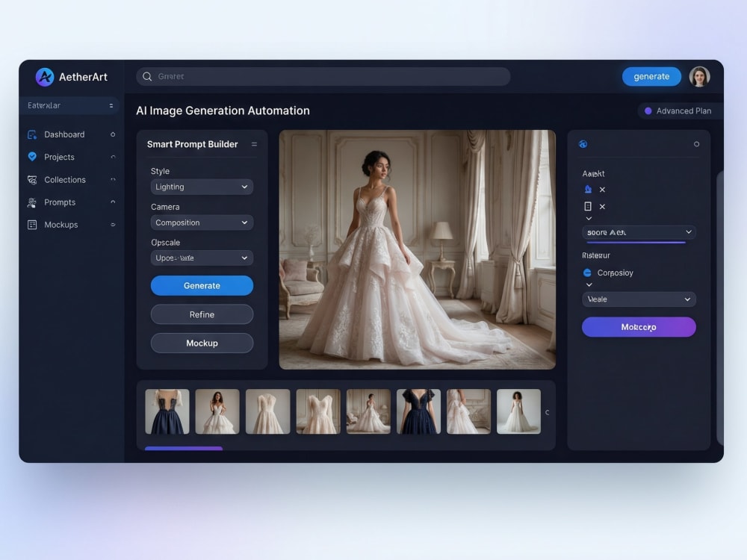This screenshot has width=747, height=560.
Task: Open the Style Lighting dropdown
Action: [202, 187]
